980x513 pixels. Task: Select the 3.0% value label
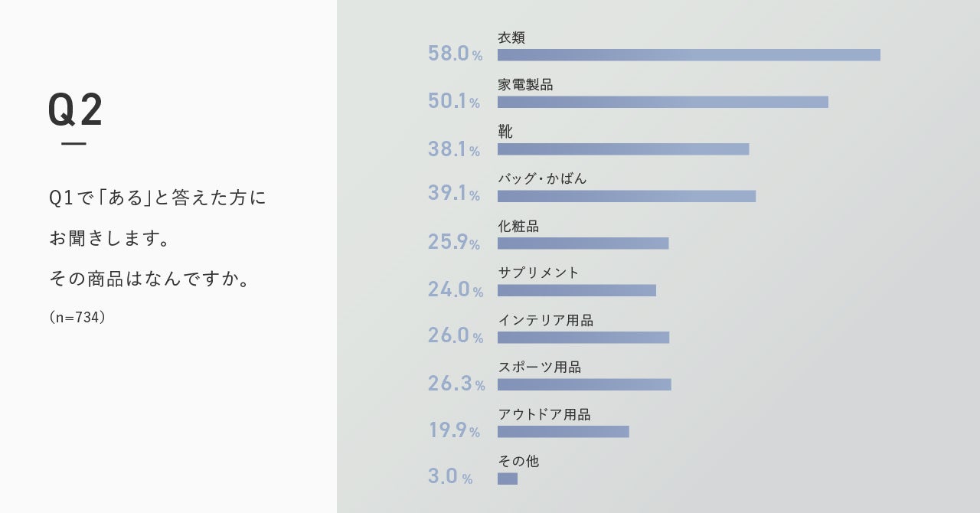(450, 477)
